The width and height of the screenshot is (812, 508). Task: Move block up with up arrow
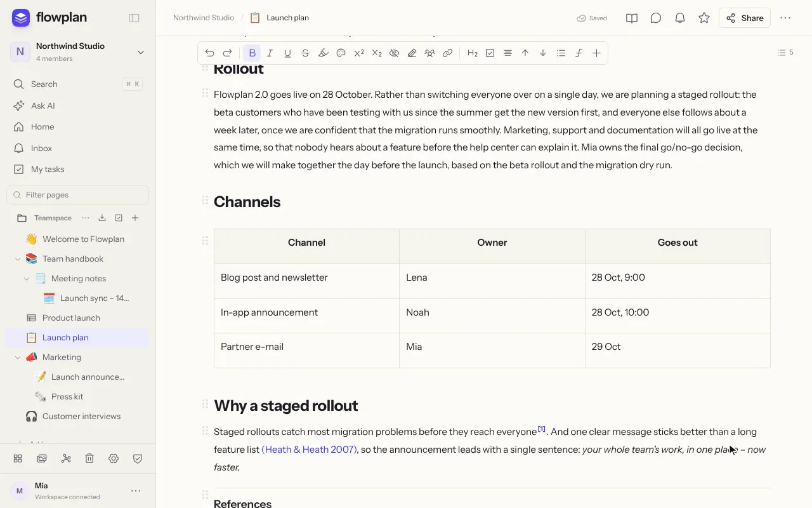tap(525, 53)
